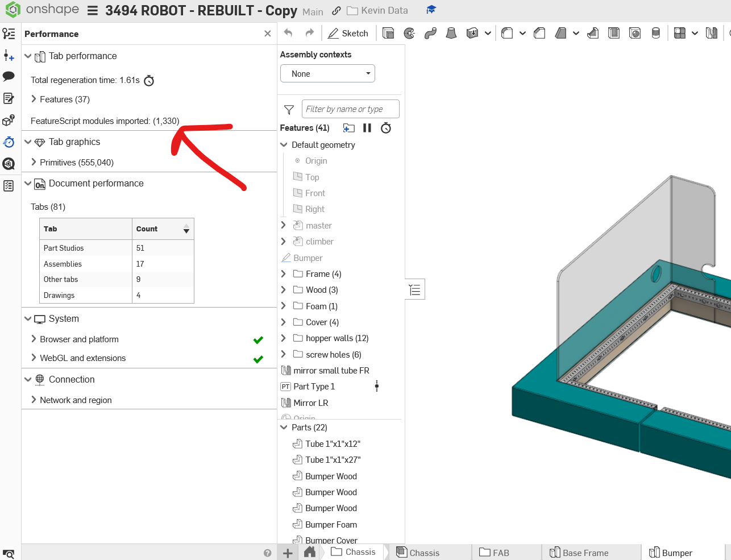Expand the hopper walls (12) folder
Viewport: 731px width, 560px height.
click(284, 338)
